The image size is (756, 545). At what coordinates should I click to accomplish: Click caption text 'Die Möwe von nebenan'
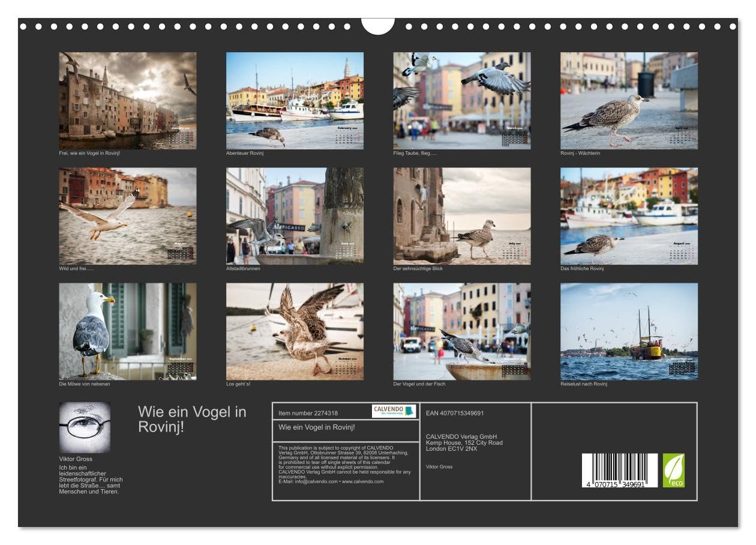85,384
